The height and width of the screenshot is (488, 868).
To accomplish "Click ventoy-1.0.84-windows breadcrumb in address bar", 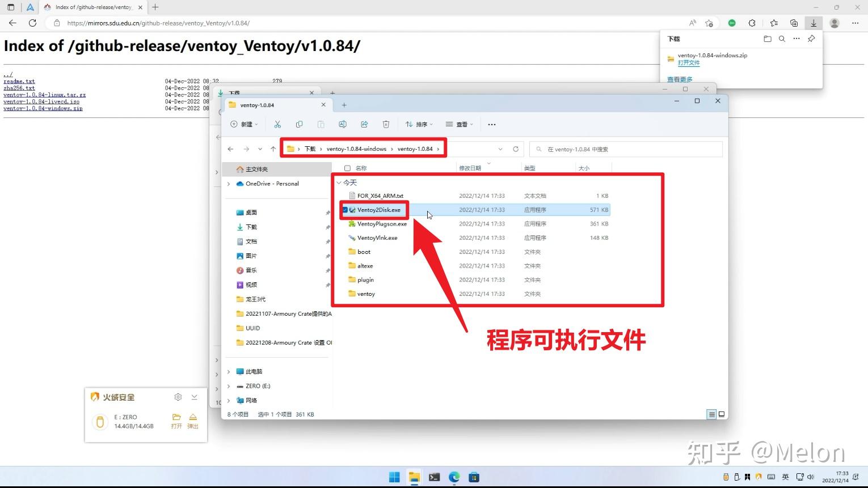I will tap(356, 148).
